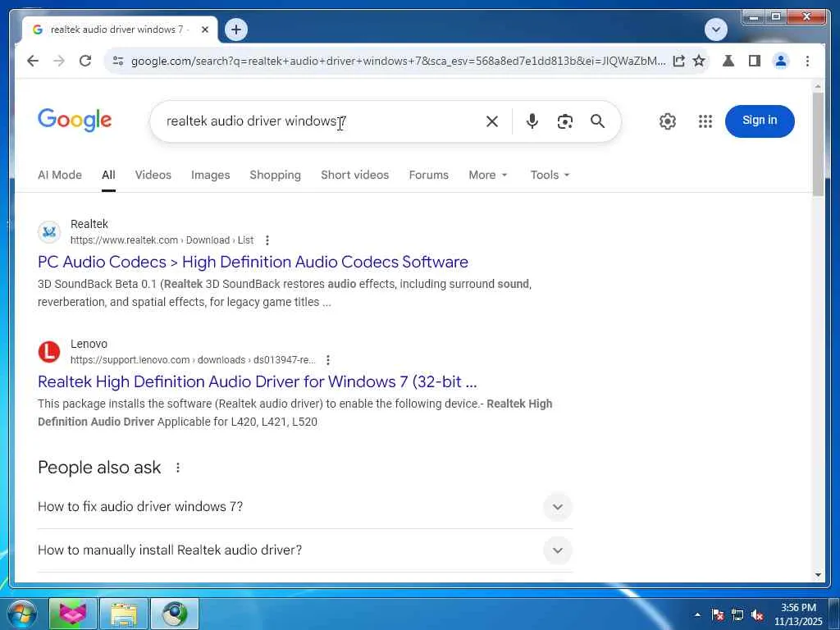
Task: Open Lenovo Realtek HD Audio Driver result
Action: [x=257, y=382]
